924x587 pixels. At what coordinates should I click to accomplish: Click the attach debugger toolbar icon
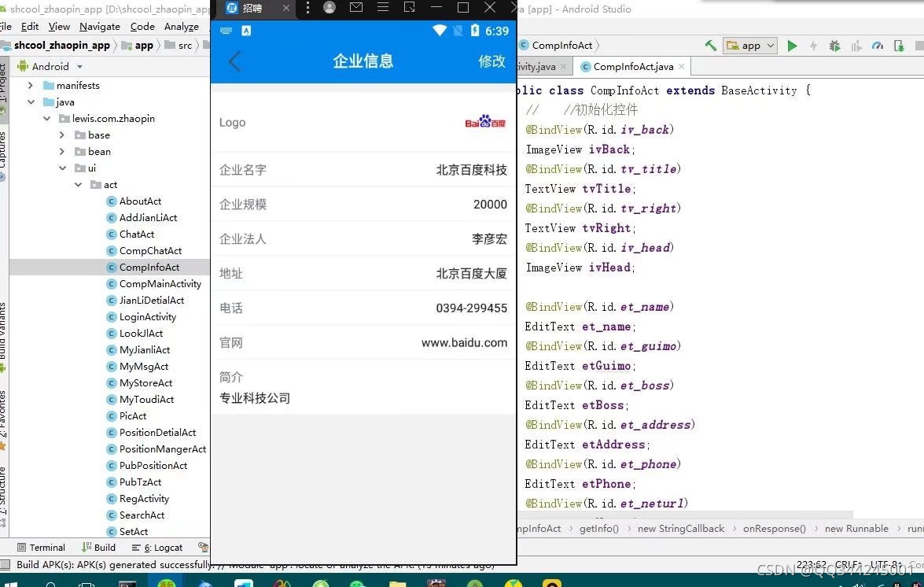[899, 46]
